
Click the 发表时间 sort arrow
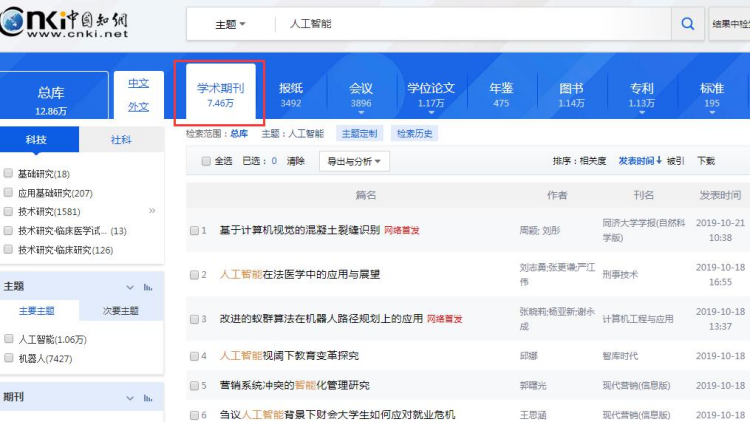[x=659, y=161]
